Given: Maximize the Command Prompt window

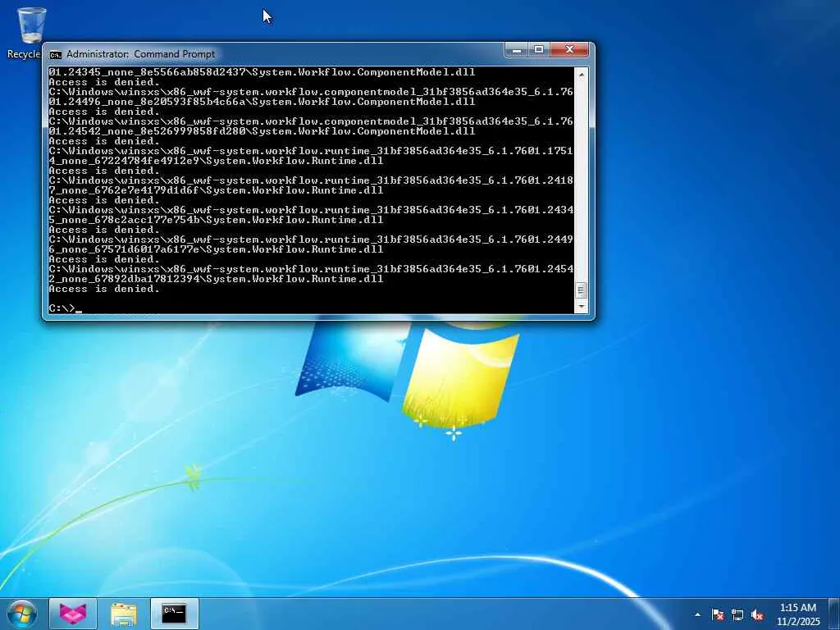Looking at the screenshot, I should (540, 50).
